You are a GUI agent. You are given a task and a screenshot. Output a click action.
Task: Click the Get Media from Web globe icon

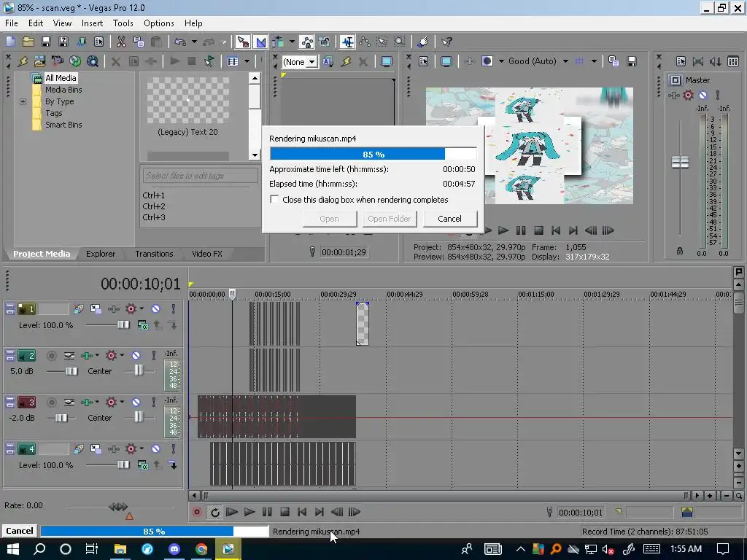click(75, 61)
